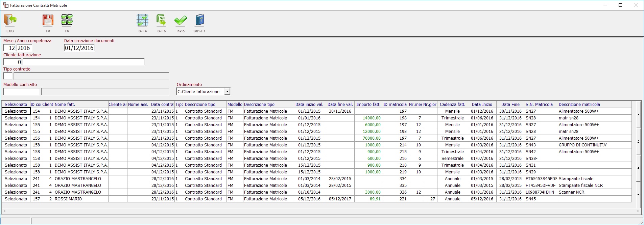The image size is (644, 225).
Task: Click the Semestrale cadenza cell
Action: click(452, 159)
